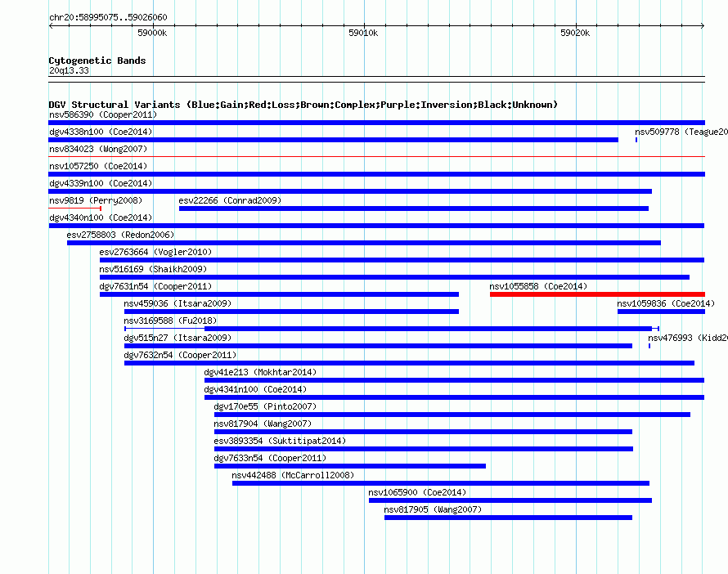Click the nsv1055858 (Coe2014) label
Image resolution: width=728 pixels, height=574 pixels.
point(538,286)
